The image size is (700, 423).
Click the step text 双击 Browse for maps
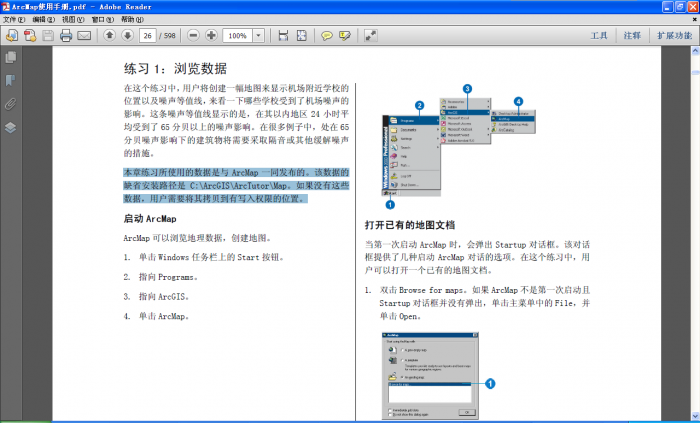(x=421, y=290)
